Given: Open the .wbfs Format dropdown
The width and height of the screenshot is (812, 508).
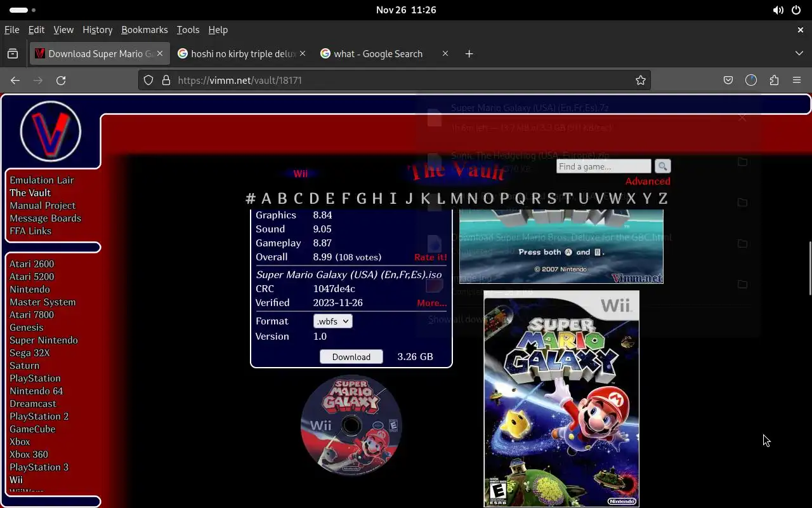Looking at the screenshot, I should tap(333, 321).
